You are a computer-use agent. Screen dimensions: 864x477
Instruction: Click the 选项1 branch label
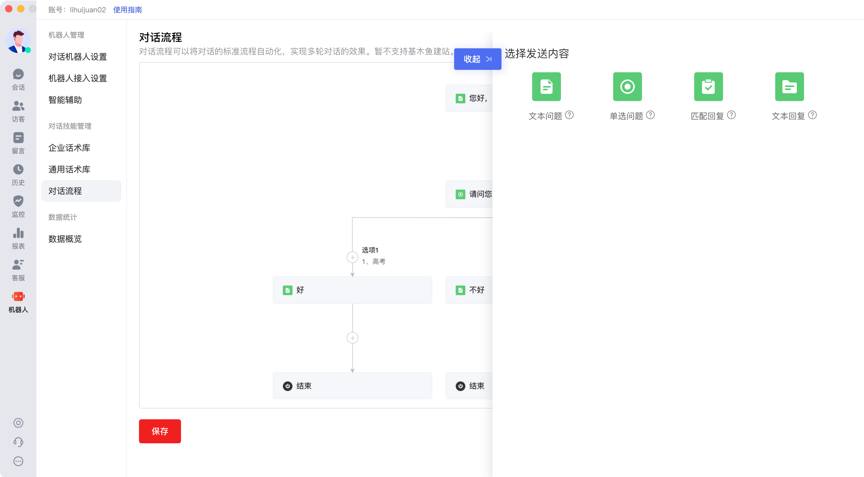(x=370, y=250)
